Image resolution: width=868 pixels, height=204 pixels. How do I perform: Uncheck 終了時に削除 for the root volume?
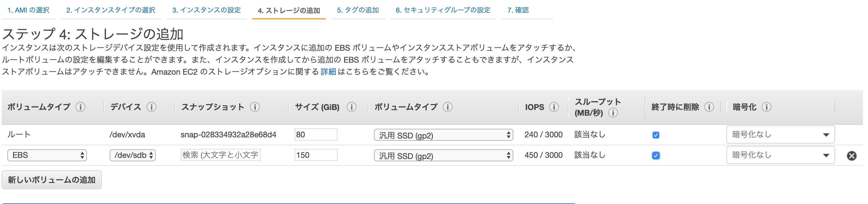point(656,134)
